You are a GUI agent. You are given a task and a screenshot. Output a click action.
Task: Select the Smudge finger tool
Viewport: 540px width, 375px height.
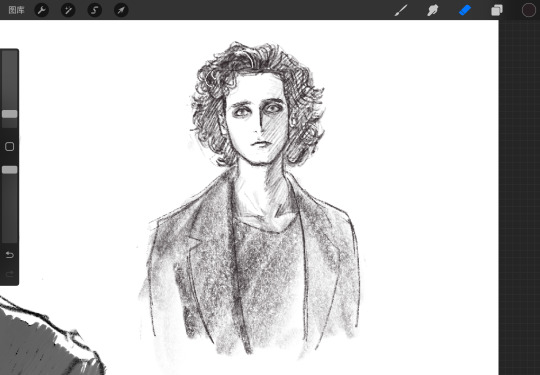tap(433, 10)
